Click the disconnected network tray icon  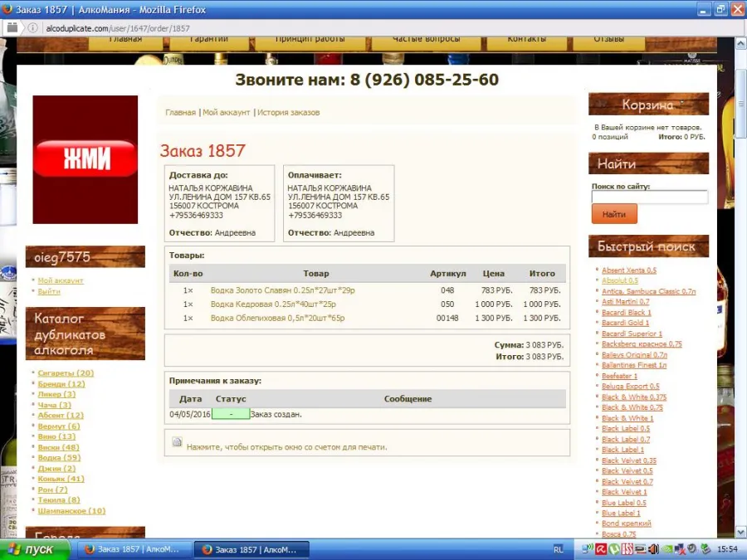[680, 549]
